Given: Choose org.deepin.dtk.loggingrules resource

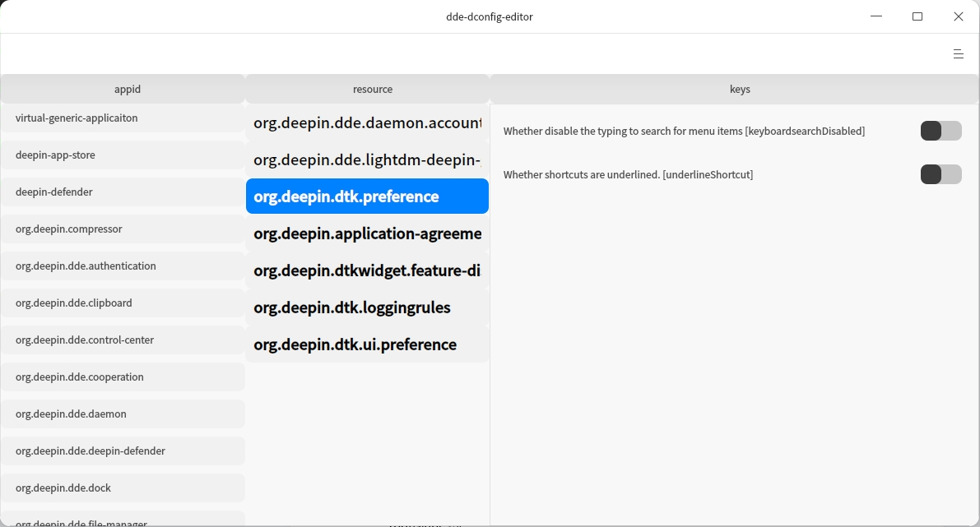Looking at the screenshot, I should click(368, 307).
